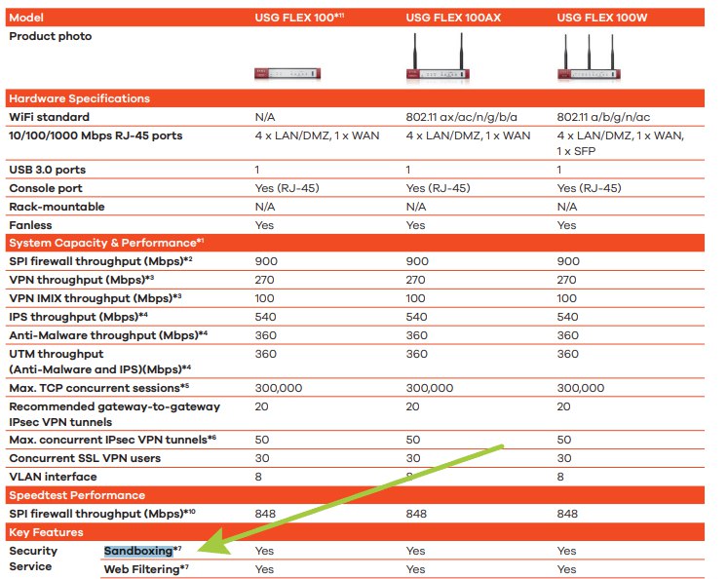Click the Max. concurrent IPsec VPN tunnels label

(112, 440)
